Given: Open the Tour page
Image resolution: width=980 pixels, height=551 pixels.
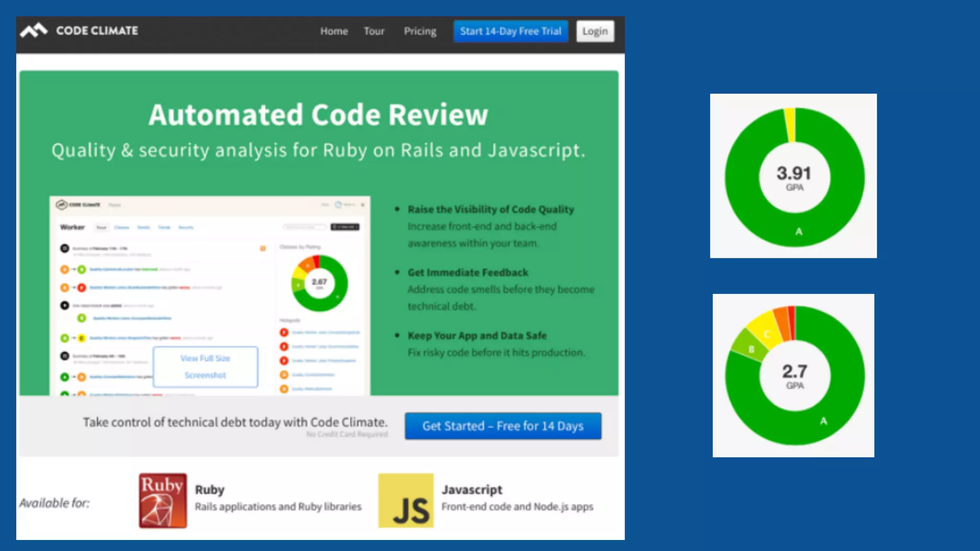Looking at the screenshot, I should point(374,31).
